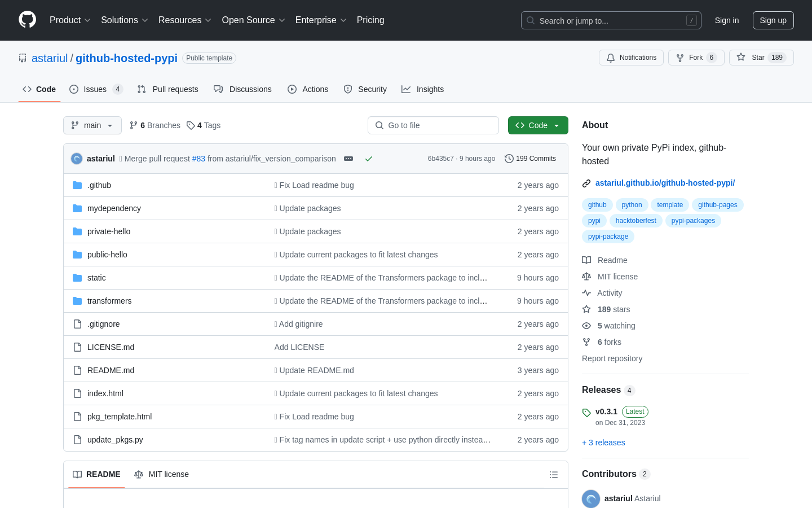Open the README outline list icon
The height and width of the screenshot is (508, 812).
554,475
